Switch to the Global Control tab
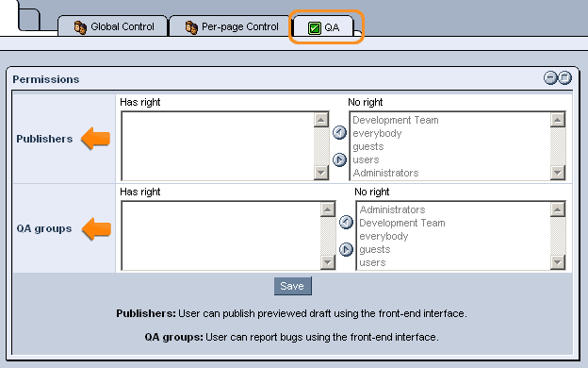 [113, 26]
